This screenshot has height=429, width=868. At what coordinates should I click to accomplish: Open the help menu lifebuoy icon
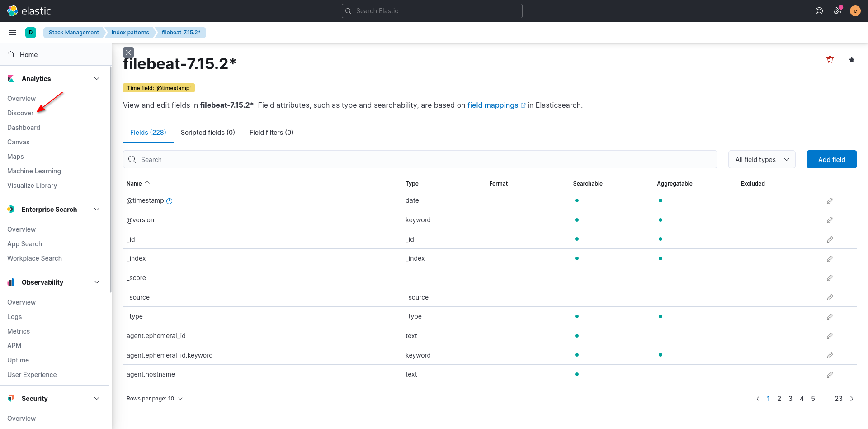[x=819, y=11]
